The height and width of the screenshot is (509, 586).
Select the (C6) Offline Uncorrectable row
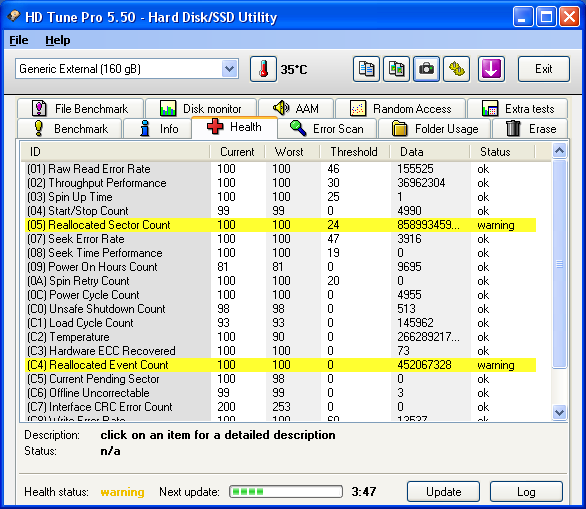pyautogui.click(x=281, y=393)
